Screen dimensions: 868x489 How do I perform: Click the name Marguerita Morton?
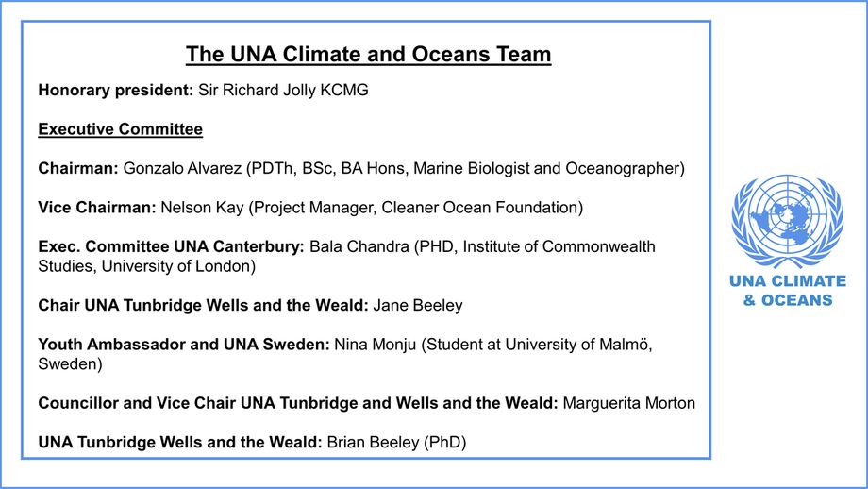coord(629,402)
